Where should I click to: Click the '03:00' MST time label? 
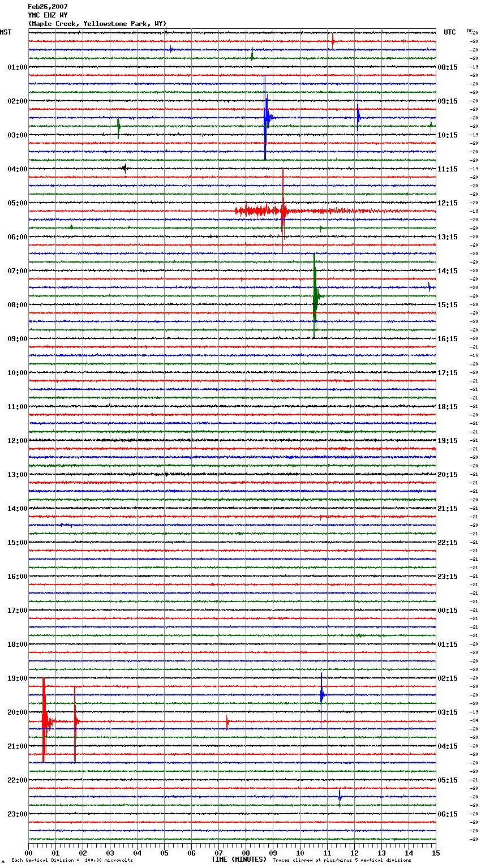[18, 135]
